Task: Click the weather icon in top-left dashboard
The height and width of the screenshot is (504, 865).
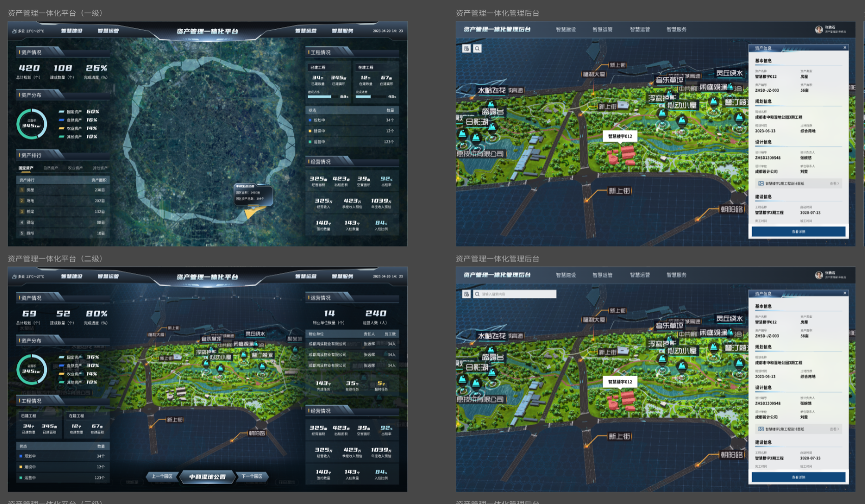Action: (x=14, y=31)
